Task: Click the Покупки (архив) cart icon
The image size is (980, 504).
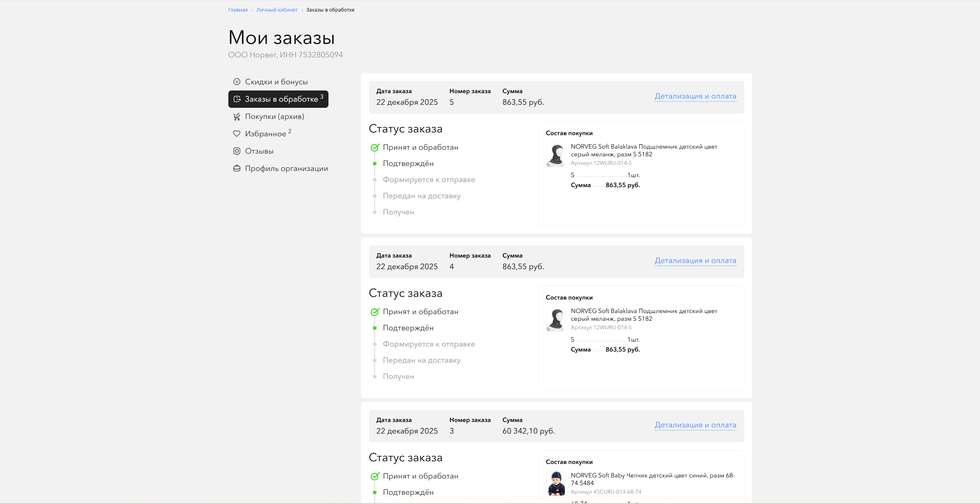Action: [237, 116]
